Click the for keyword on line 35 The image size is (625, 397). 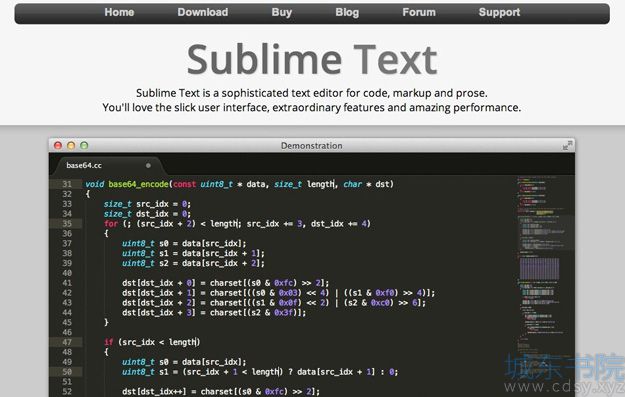pyautogui.click(x=111, y=224)
